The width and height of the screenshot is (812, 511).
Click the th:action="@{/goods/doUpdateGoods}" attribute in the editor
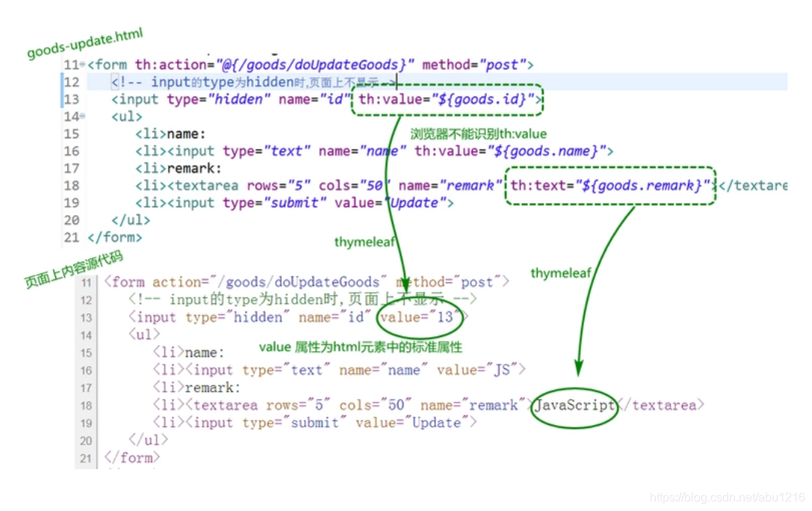(275, 65)
